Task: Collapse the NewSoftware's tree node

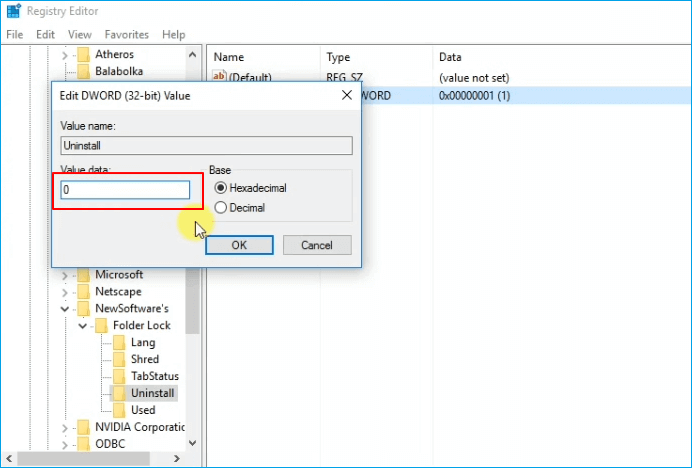Action: pyautogui.click(x=66, y=309)
